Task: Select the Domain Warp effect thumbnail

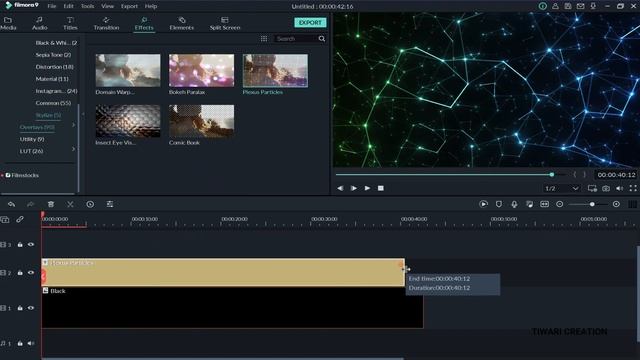Action: [x=128, y=70]
